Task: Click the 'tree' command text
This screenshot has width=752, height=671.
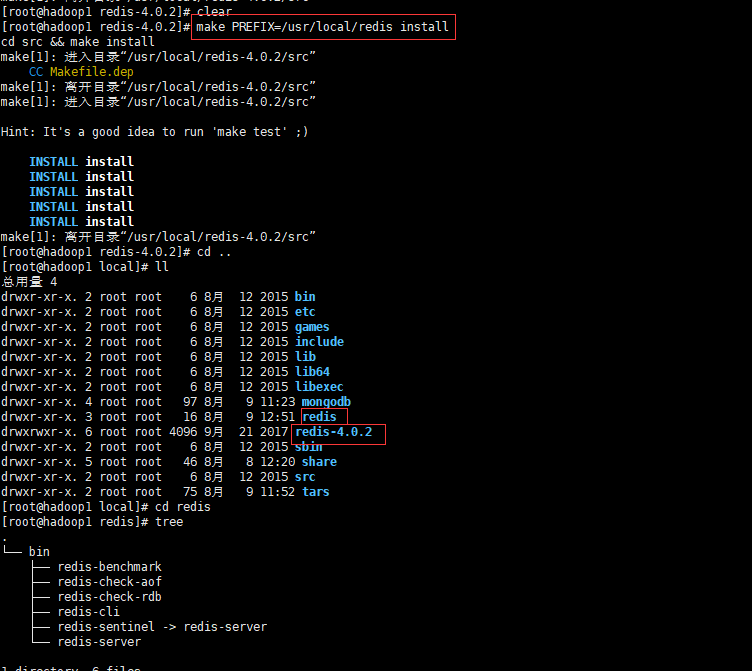Action: [x=169, y=522]
